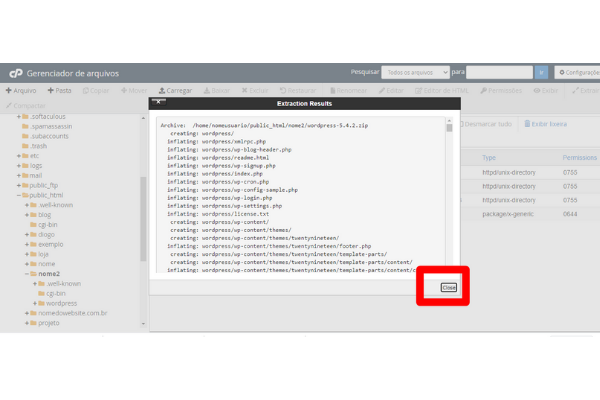Click the Renomear rename tool
This screenshot has height=400, width=600.
pos(348,91)
